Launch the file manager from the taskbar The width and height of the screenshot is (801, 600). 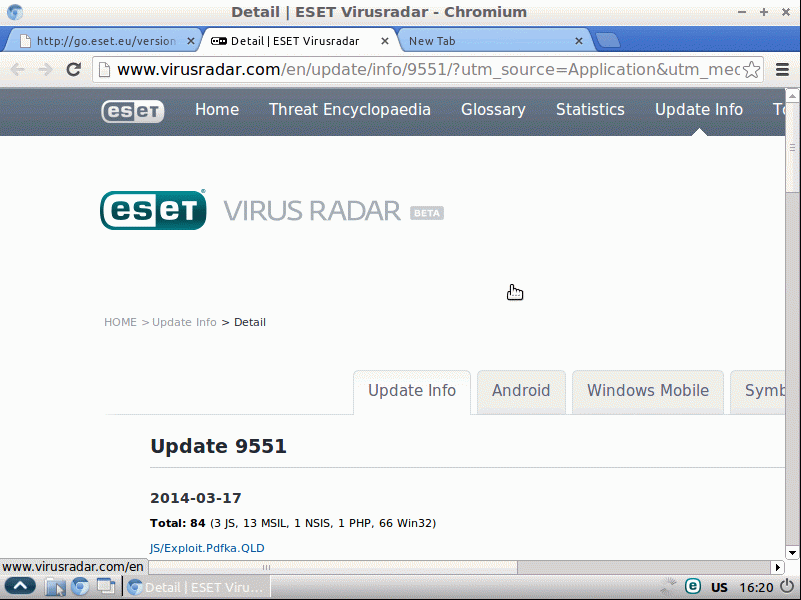[55, 587]
